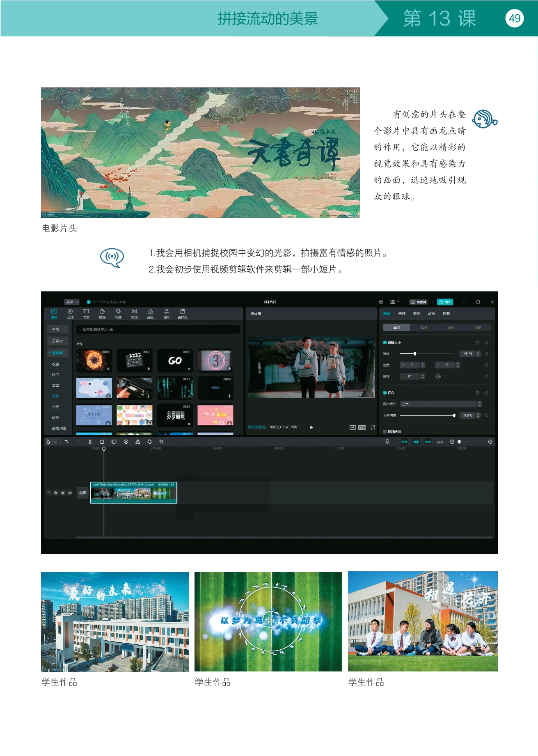Switch to the 音频 tab in properties panel
The height and width of the screenshot is (756, 538).
coord(402,314)
